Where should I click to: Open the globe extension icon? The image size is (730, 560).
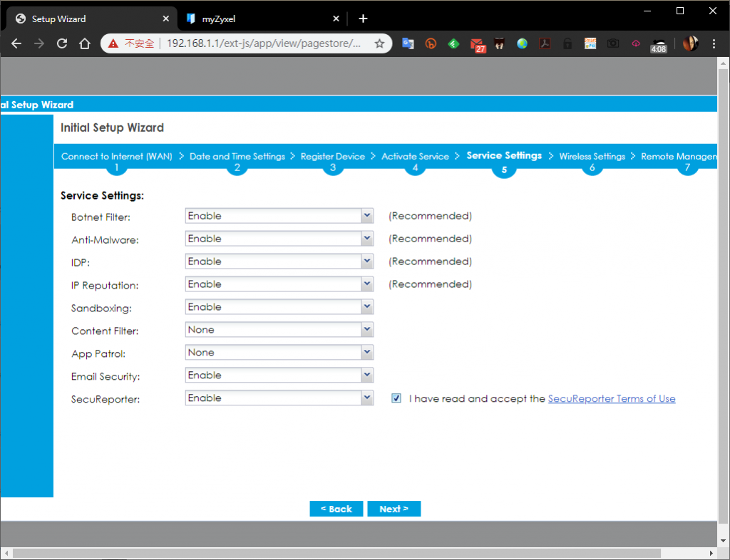pyautogui.click(x=522, y=43)
